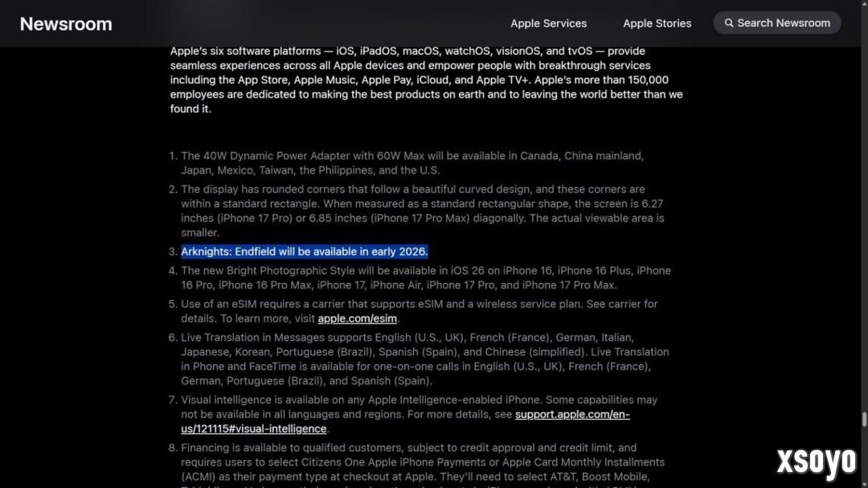This screenshot has width=868, height=488.
Task: Click the page vertical scrollbar thumb
Action: (x=864, y=420)
